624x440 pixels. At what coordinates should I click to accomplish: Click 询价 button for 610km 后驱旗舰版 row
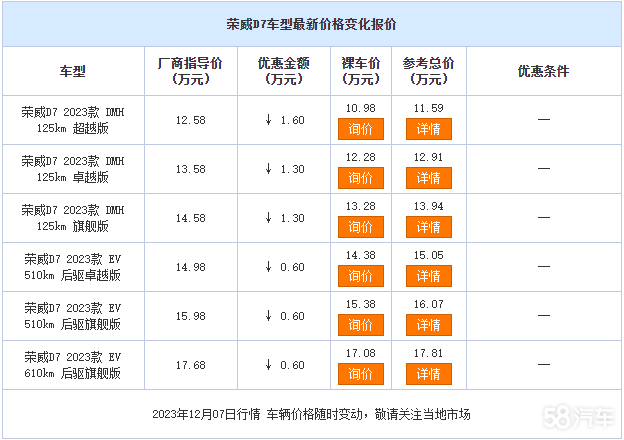click(x=361, y=374)
